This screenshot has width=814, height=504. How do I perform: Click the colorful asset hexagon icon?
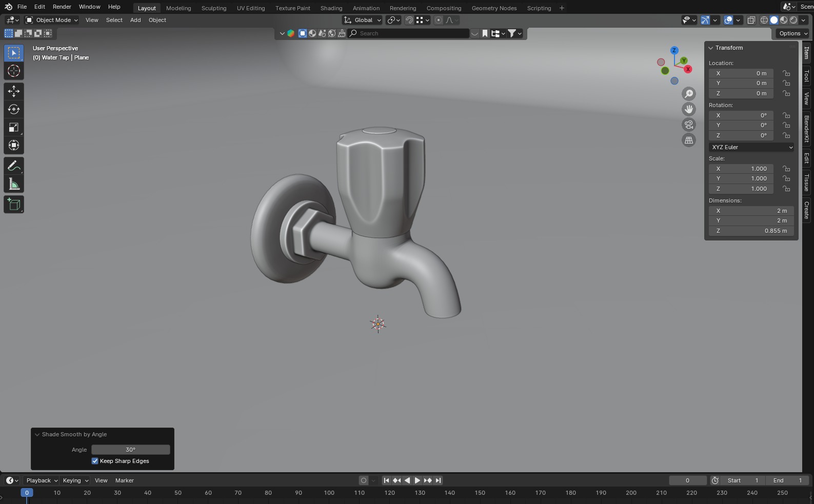291,33
